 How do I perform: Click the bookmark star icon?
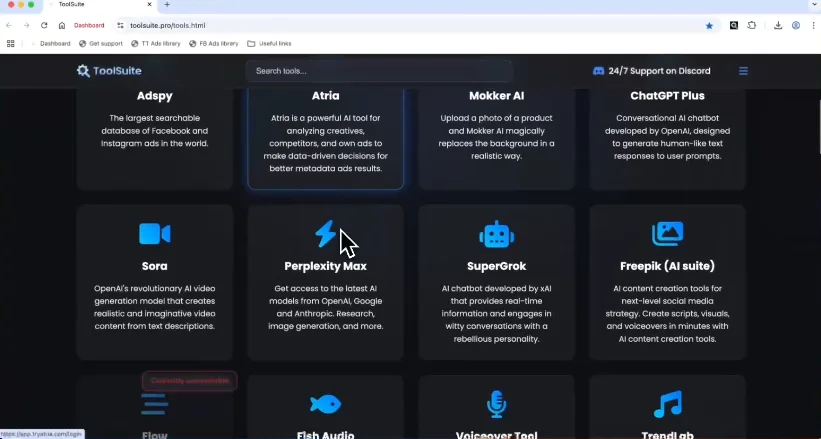coord(709,25)
